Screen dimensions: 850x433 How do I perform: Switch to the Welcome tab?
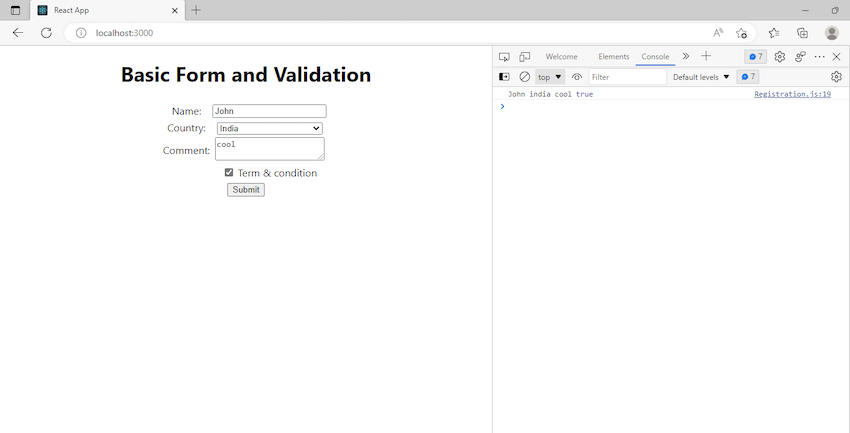(561, 56)
